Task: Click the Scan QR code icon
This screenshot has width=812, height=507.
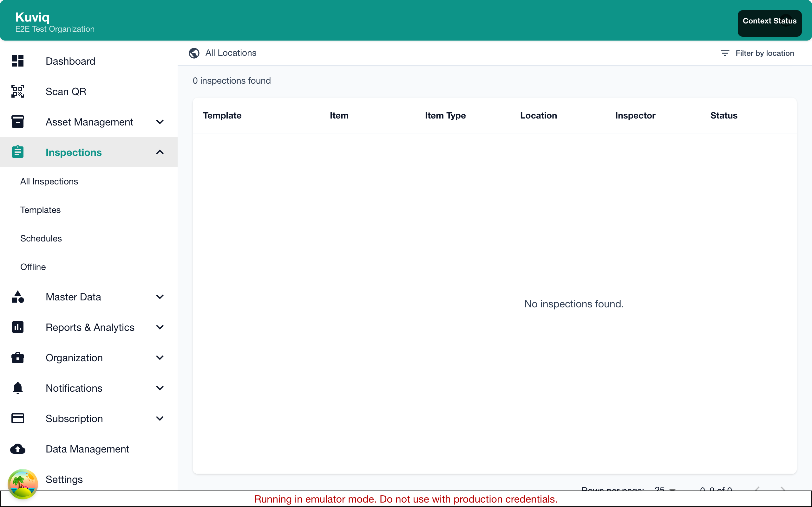Action: click(x=18, y=92)
